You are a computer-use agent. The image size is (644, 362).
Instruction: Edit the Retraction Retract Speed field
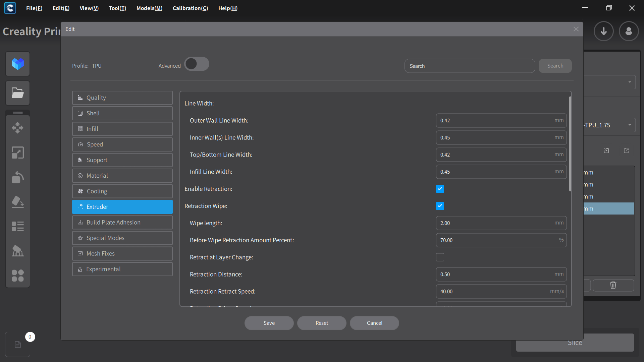(x=501, y=292)
